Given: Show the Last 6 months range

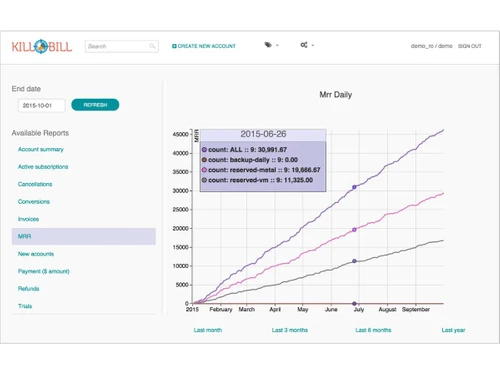Looking at the screenshot, I should (x=373, y=330).
